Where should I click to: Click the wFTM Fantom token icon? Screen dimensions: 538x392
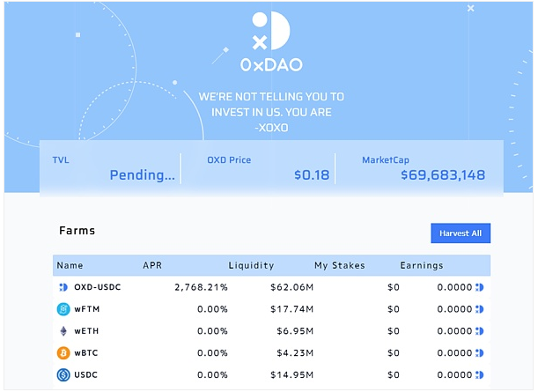[63, 309]
